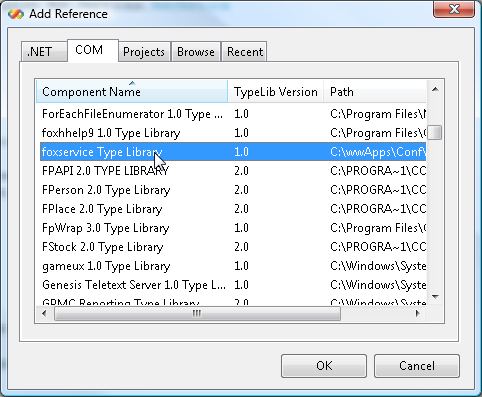This screenshot has width=482, height=397.
Task: Click the C:\Windows path of gameux row
Action: pos(378,266)
